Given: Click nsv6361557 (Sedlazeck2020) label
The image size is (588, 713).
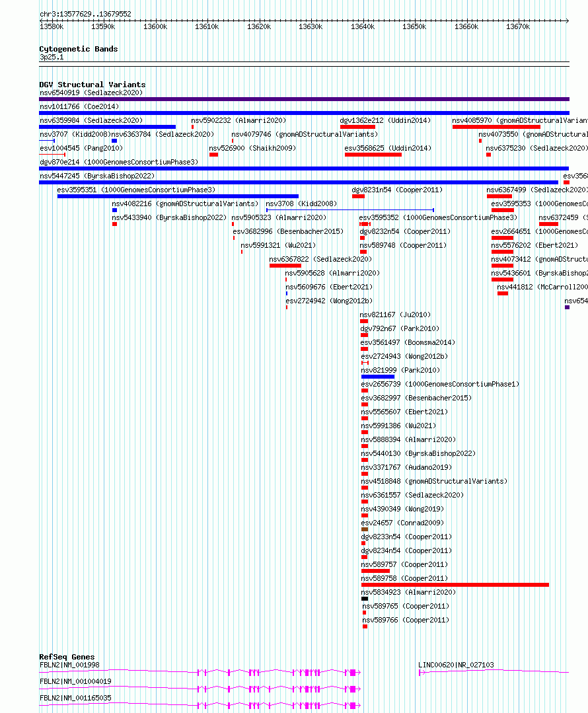Looking at the screenshot, I should pos(412,495).
